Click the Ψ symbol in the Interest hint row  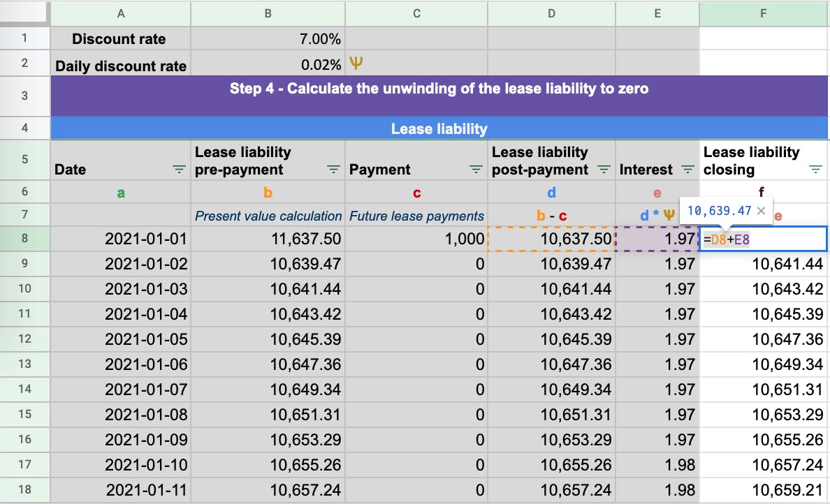(669, 215)
